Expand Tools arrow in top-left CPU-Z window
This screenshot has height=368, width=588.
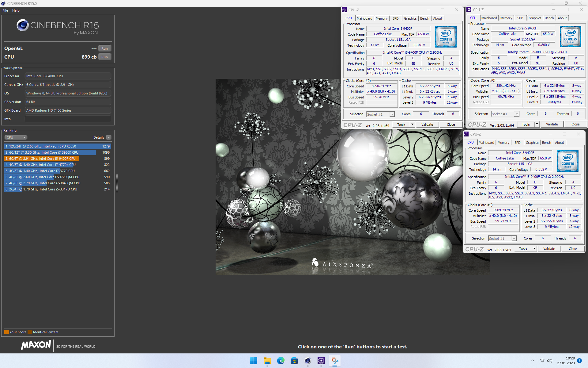pos(412,125)
